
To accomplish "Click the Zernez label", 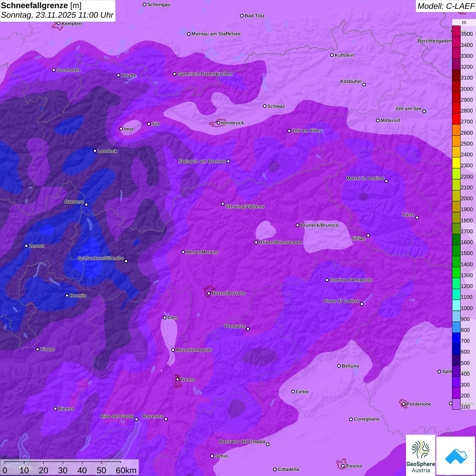I will [x=37, y=246].
